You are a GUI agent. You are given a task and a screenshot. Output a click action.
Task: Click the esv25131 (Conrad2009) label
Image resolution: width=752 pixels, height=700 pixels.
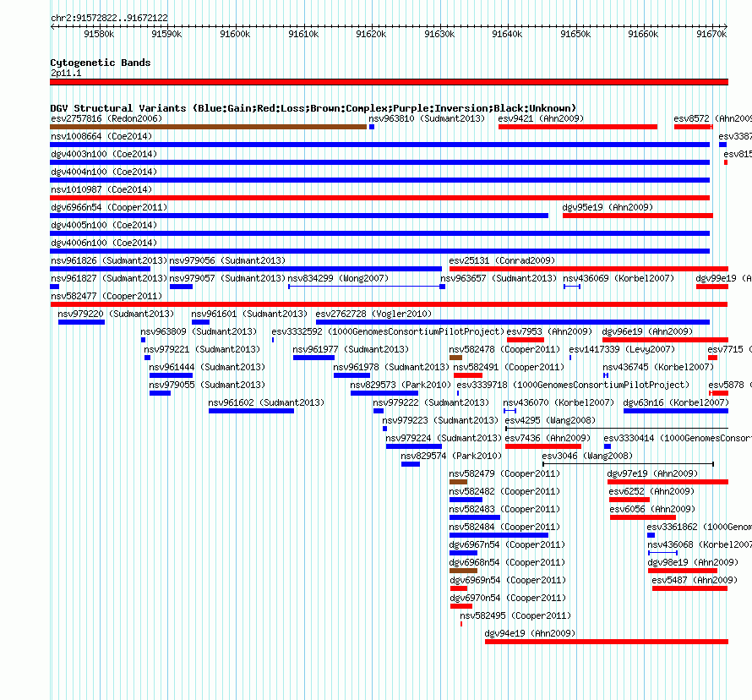coord(502,260)
